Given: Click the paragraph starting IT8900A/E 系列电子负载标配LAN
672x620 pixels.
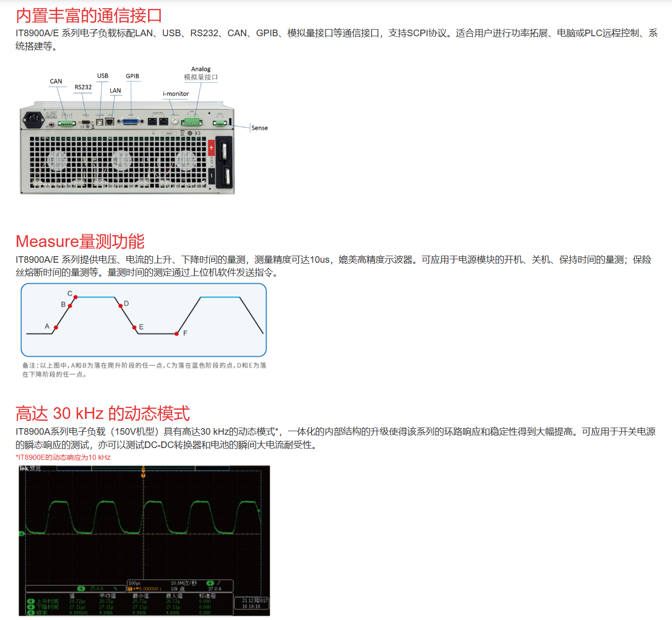Looking at the screenshot, I should click(337, 40).
